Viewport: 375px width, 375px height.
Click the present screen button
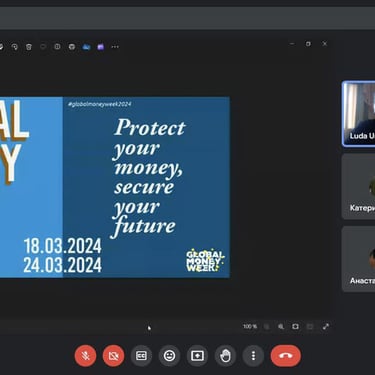(197, 356)
